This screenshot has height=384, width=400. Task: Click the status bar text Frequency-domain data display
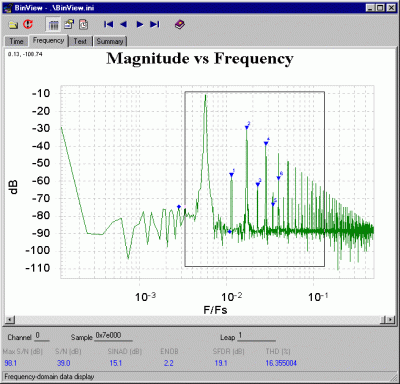tap(49, 377)
